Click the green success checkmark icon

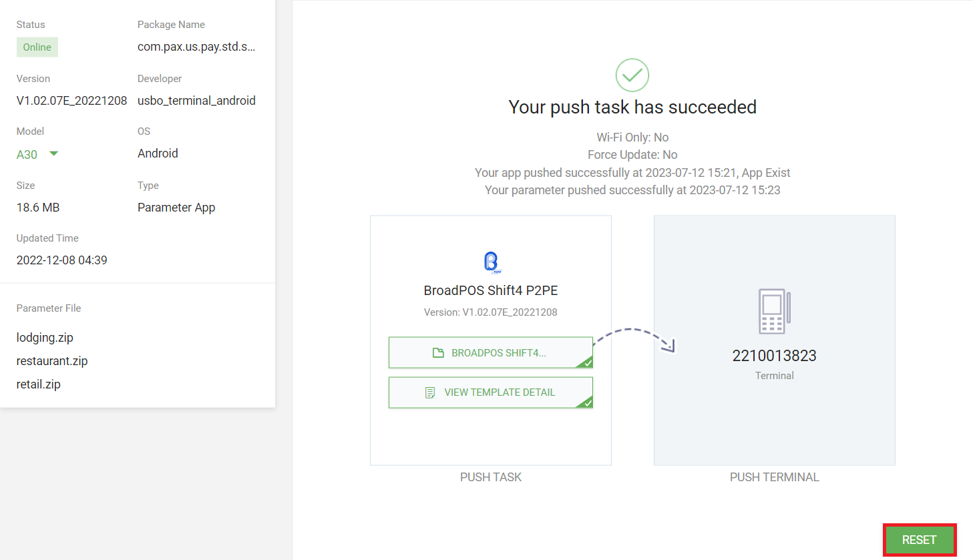tap(632, 75)
